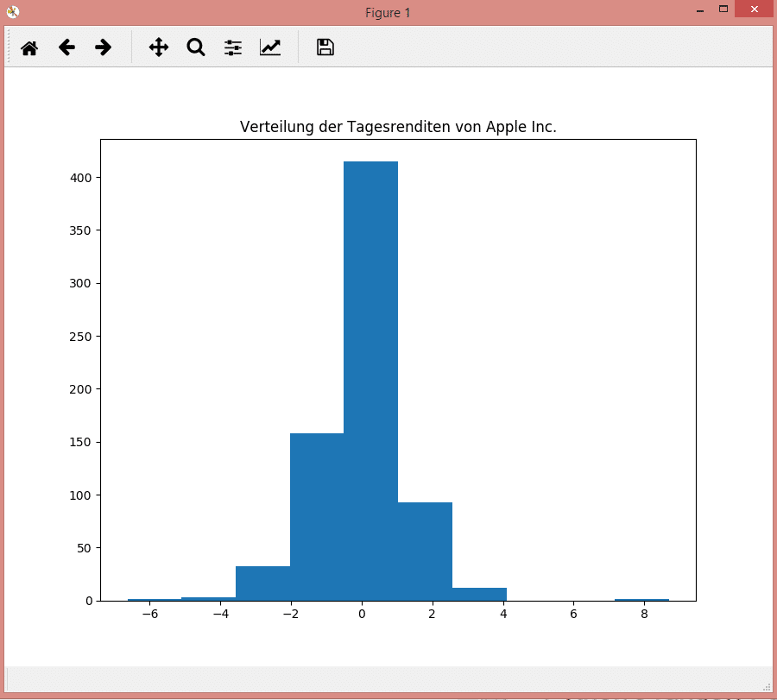The width and height of the screenshot is (777, 700).
Task: Open the Configure subplots sliders icon
Action: tap(233, 47)
